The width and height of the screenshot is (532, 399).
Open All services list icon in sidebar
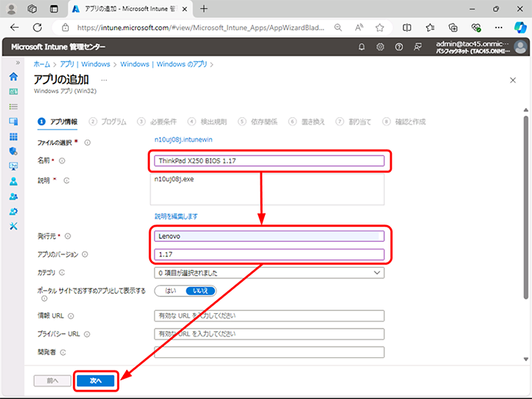click(13, 107)
